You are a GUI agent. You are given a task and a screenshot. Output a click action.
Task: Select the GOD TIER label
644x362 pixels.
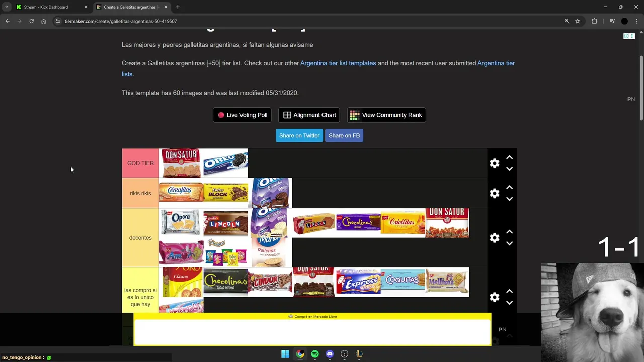coord(140,163)
